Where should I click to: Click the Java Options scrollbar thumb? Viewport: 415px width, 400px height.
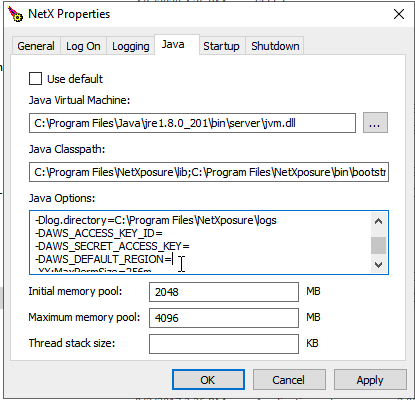point(378,246)
